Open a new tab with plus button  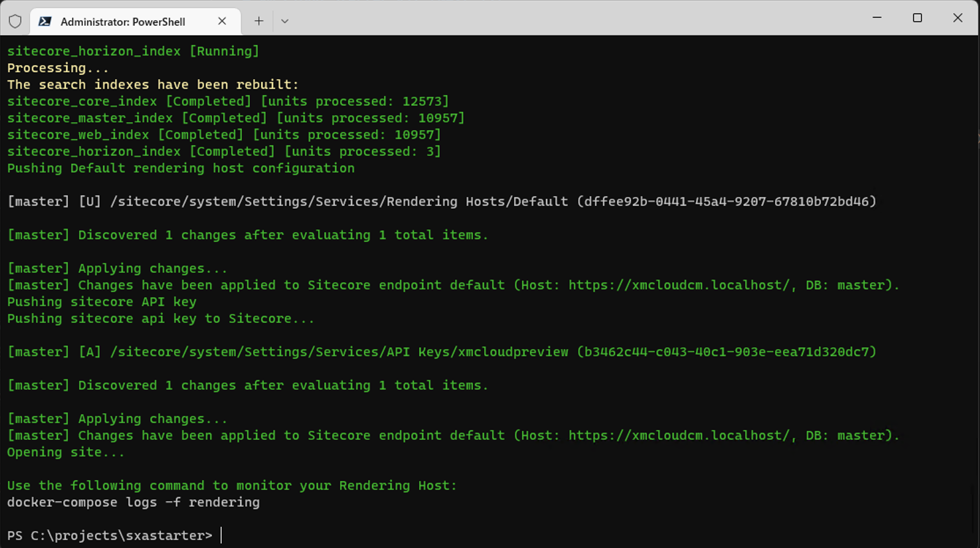tap(259, 21)
